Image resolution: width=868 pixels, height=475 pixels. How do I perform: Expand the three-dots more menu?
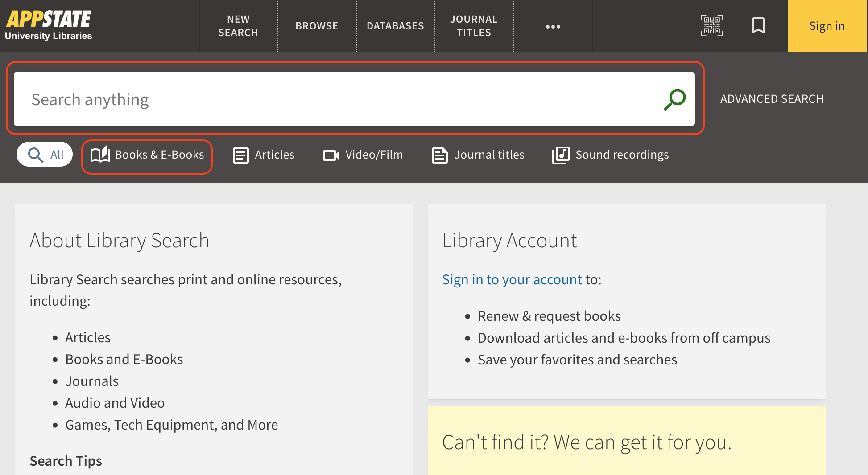[553, 26]
